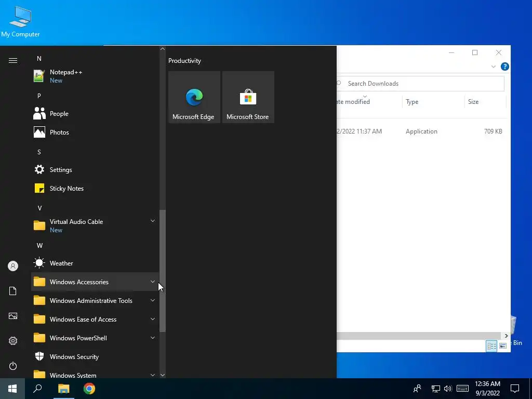Viewport: 532px width, 399px height.
Task: Open Notepad++ from the Start list
Action: click(95, 76)
